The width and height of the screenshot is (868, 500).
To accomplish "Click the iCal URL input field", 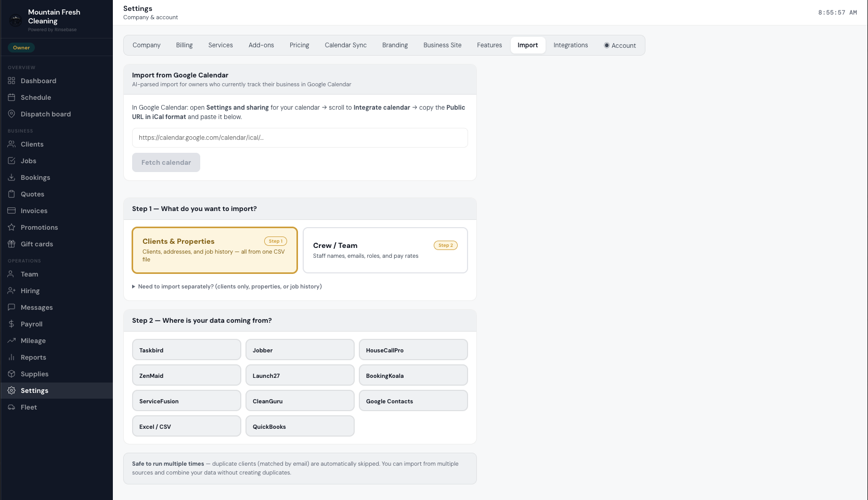I will click(300, 138).
